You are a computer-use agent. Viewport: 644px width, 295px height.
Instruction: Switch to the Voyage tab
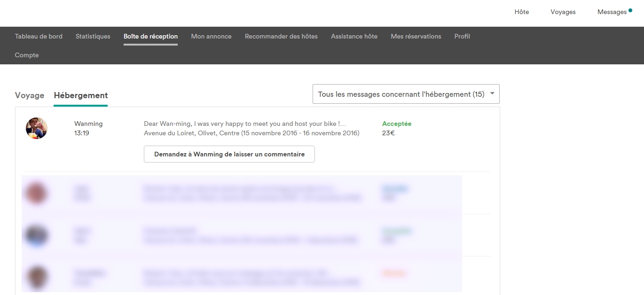click(30, 95)
